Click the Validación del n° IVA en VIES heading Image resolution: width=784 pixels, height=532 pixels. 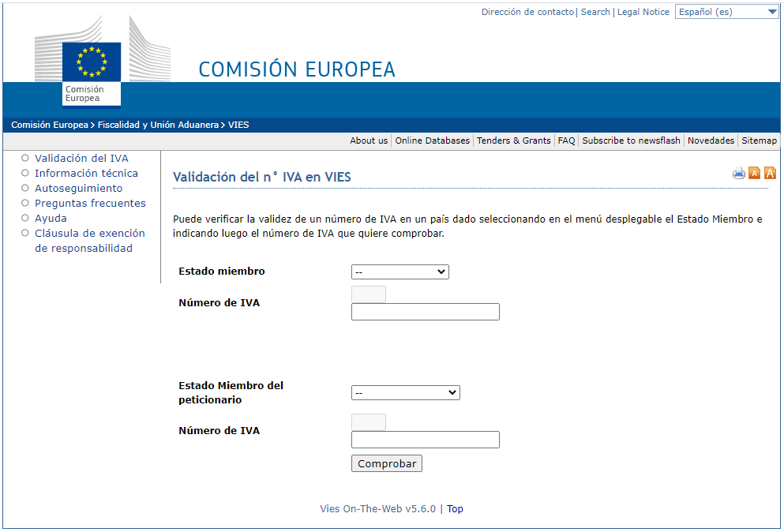click(261, 177)
